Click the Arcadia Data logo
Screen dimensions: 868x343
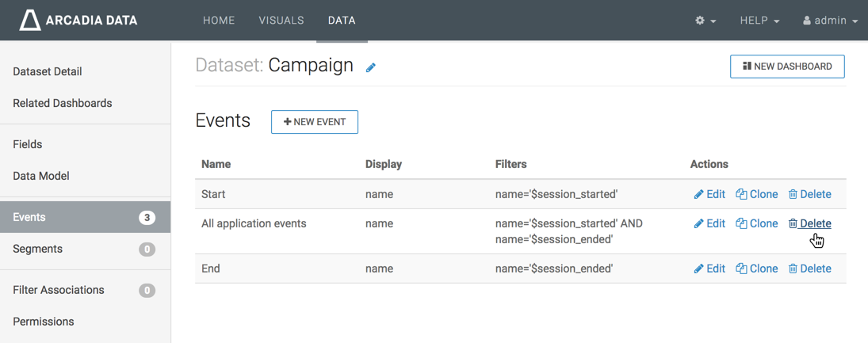(x=78, y=21)
